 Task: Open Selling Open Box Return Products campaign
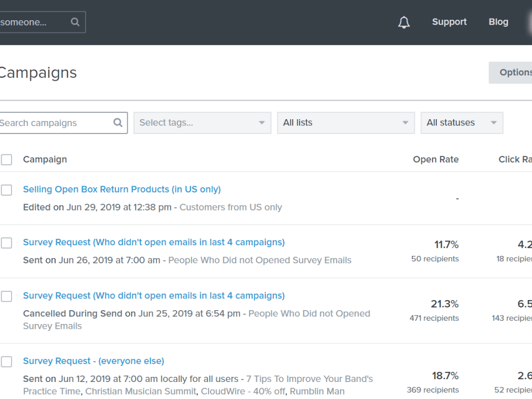(122, 189)
